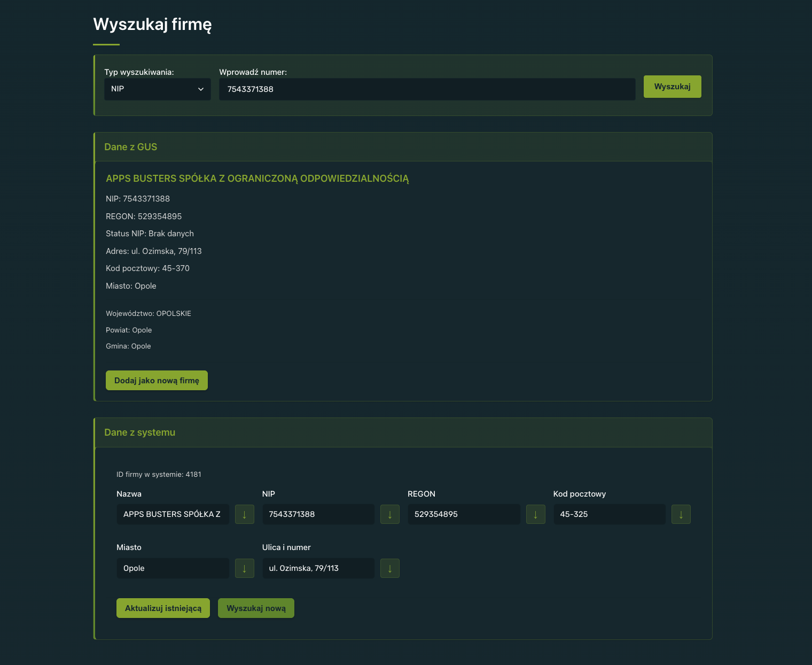Click the copy-down arrow beside NIP field
812x665 pixels.
tap(389, 514)
